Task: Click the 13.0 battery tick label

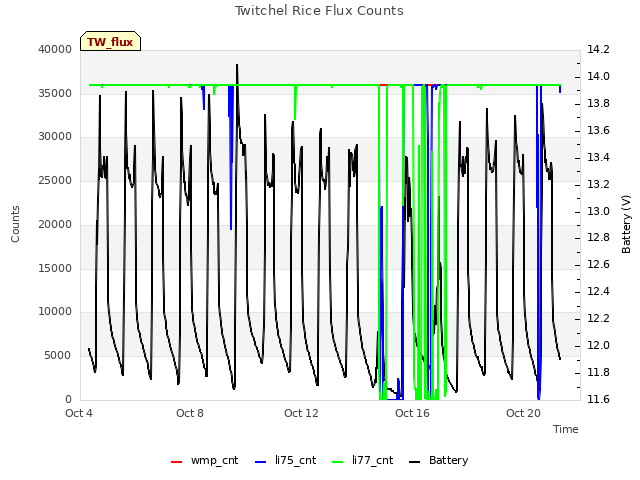Action: (598, 211)
